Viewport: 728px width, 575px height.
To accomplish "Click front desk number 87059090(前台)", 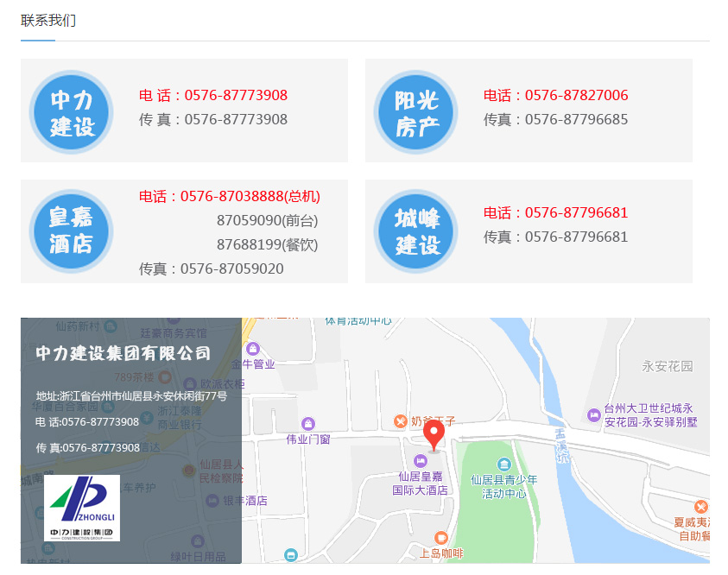I will [268, 220].
